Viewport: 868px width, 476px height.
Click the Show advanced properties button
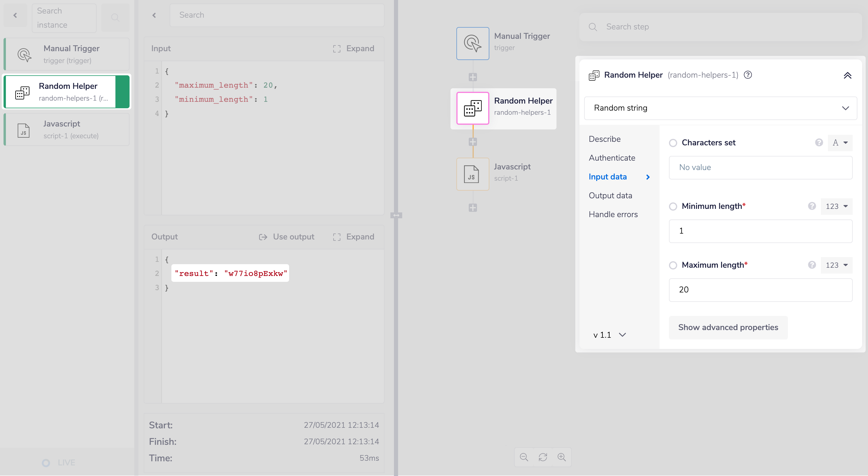pyautogui.click(x=728, y=327)
